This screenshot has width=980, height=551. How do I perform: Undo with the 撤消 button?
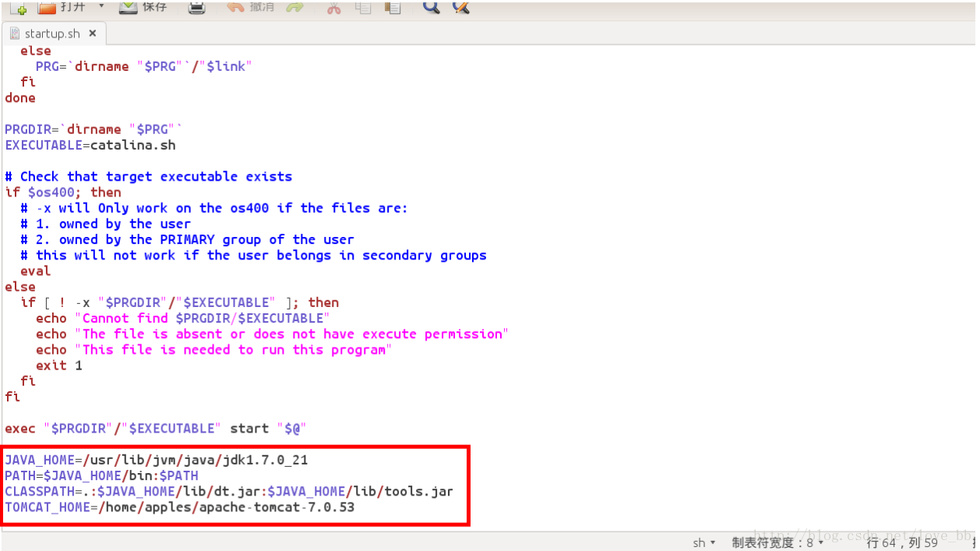(x=250, y=7)
